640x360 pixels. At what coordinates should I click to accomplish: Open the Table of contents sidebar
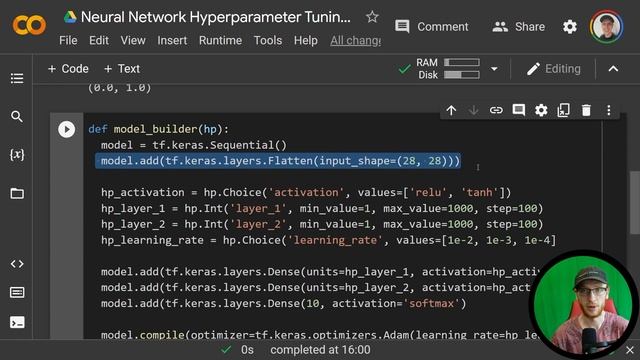(x=17, y=78)
